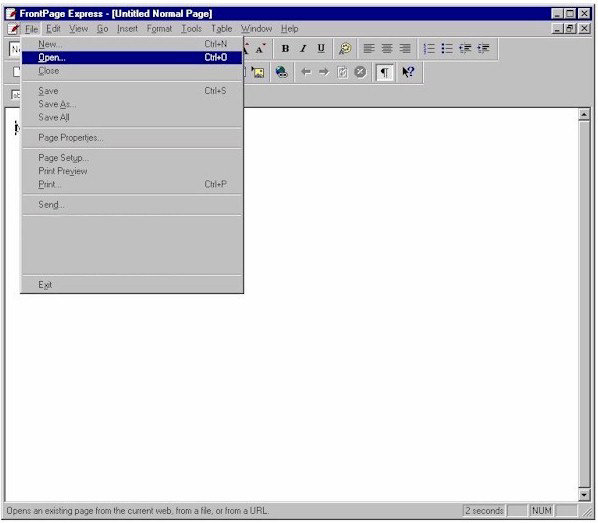This screenshot has width=598, height=523.
Task: Open the Tools menu
Action: [x=191, y=29]
